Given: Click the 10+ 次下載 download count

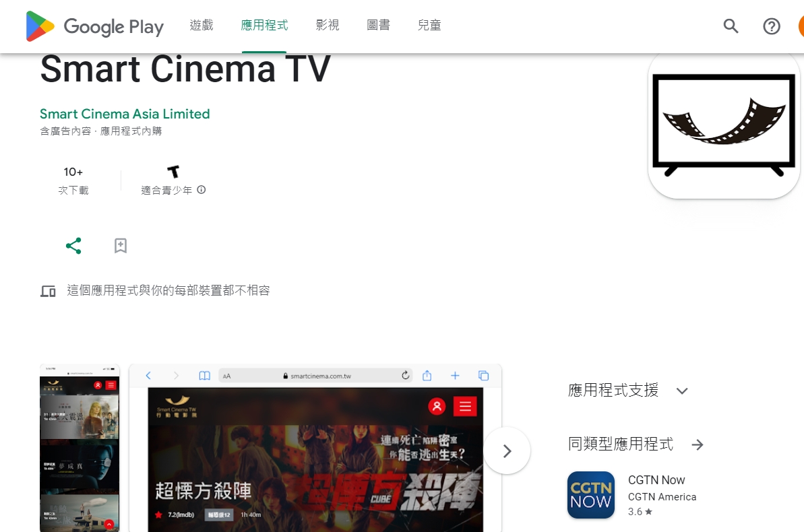Looking at the screenshot, I should 73,180.
